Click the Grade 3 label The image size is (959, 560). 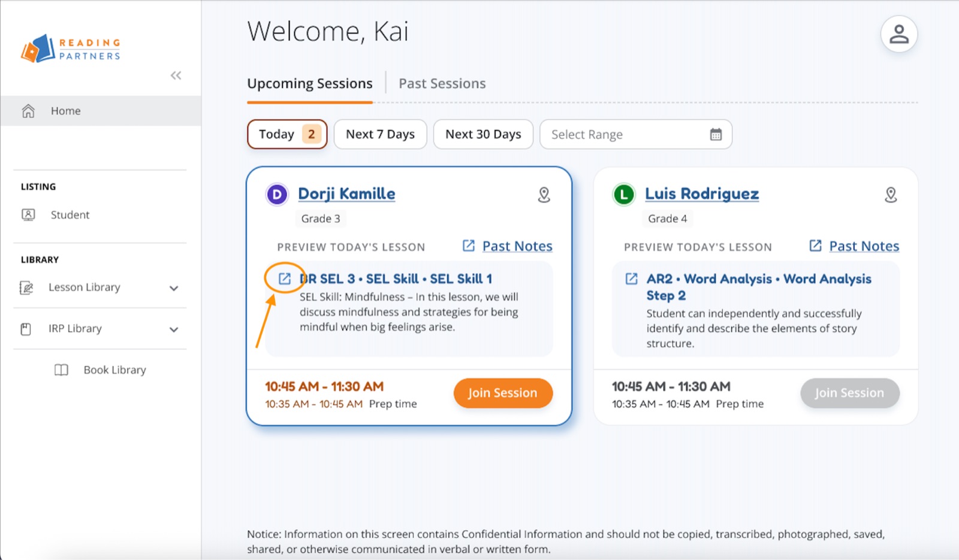point(321,219)
